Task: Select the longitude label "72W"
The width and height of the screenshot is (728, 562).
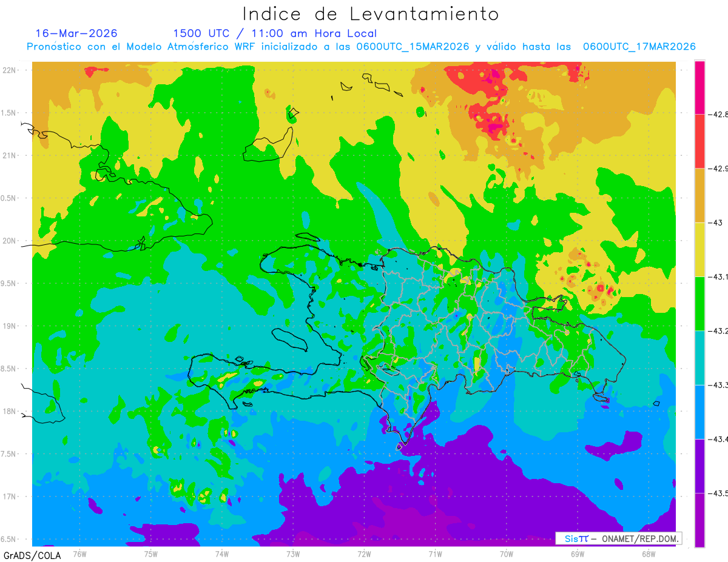Action: click(x=364, y=553)
